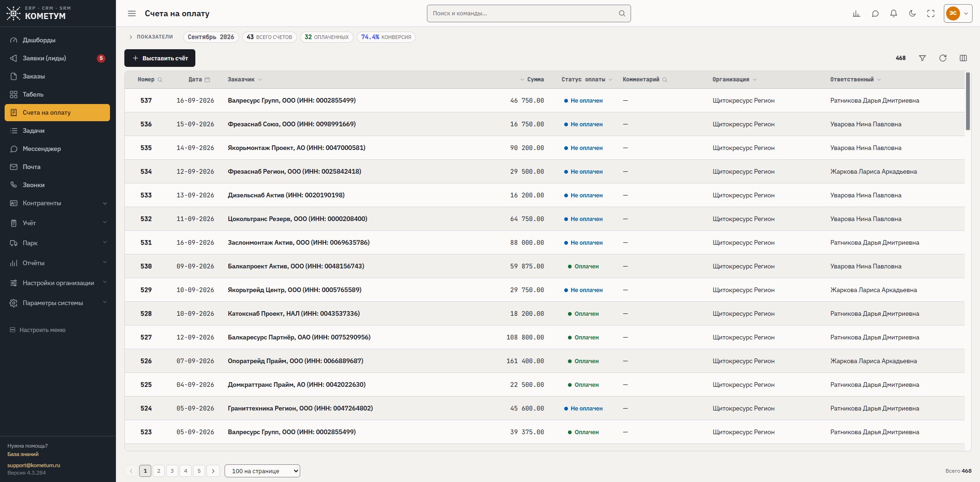
Task: Go to next page arrow
Action: pos(213,471)
